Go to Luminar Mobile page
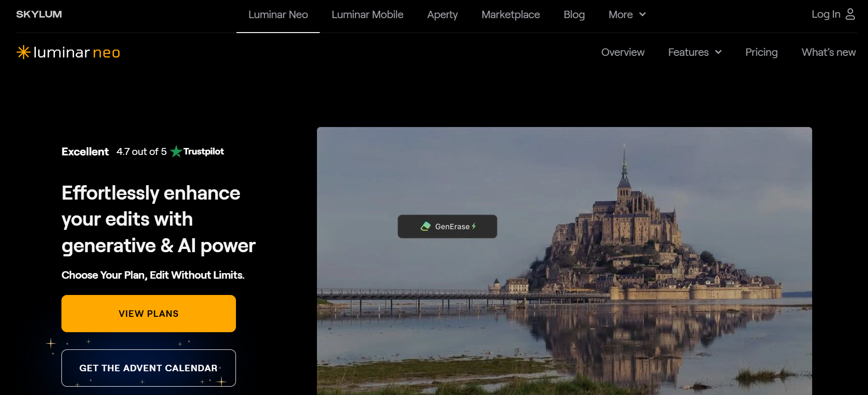The image size is (868, 395). [x=367, y=15]
